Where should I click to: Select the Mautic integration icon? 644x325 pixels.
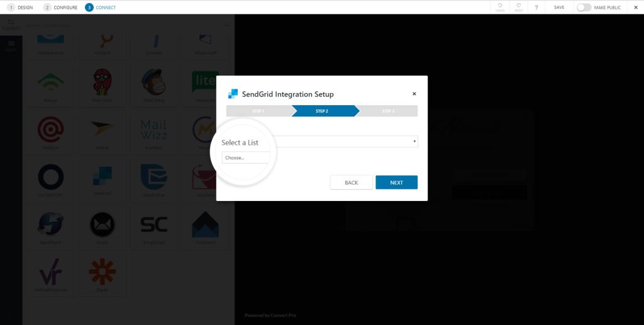click(205, 129)
